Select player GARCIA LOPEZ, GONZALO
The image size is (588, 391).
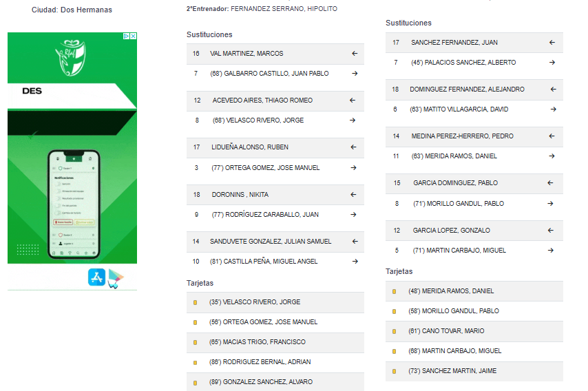[452, 230]
